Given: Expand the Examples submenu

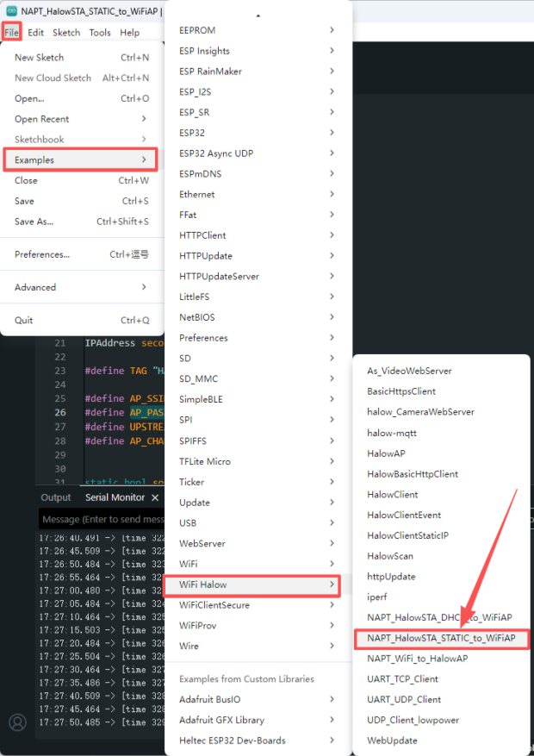Looking at the screenshot, I should coord(81,159).
